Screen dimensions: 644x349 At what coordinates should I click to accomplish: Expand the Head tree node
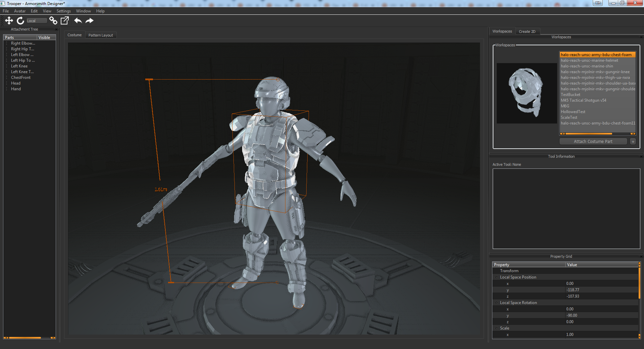(x=7, y=83)
